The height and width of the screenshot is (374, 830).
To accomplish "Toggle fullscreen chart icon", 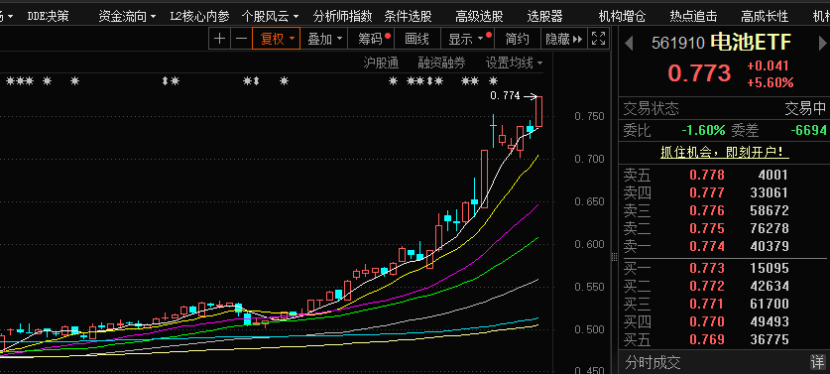I will click(598, 39).
